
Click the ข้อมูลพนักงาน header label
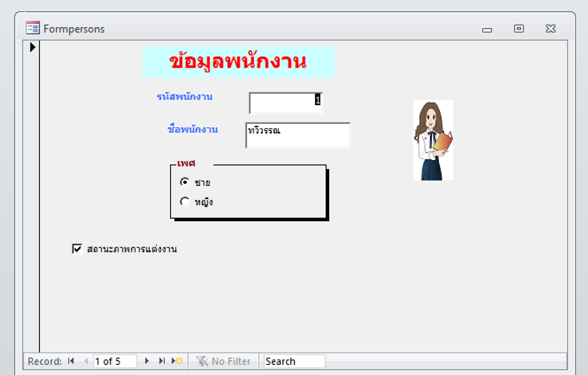click(x=238, y=62)
